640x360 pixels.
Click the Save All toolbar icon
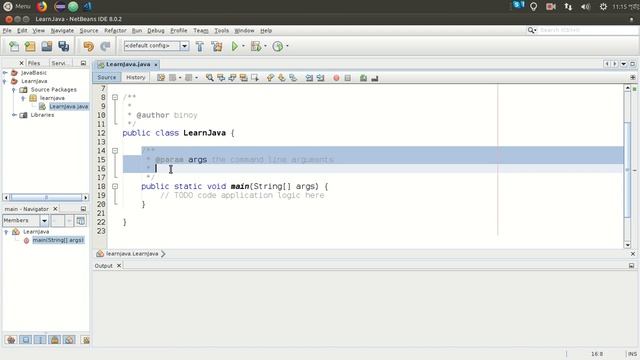click(x=63, y=46)
